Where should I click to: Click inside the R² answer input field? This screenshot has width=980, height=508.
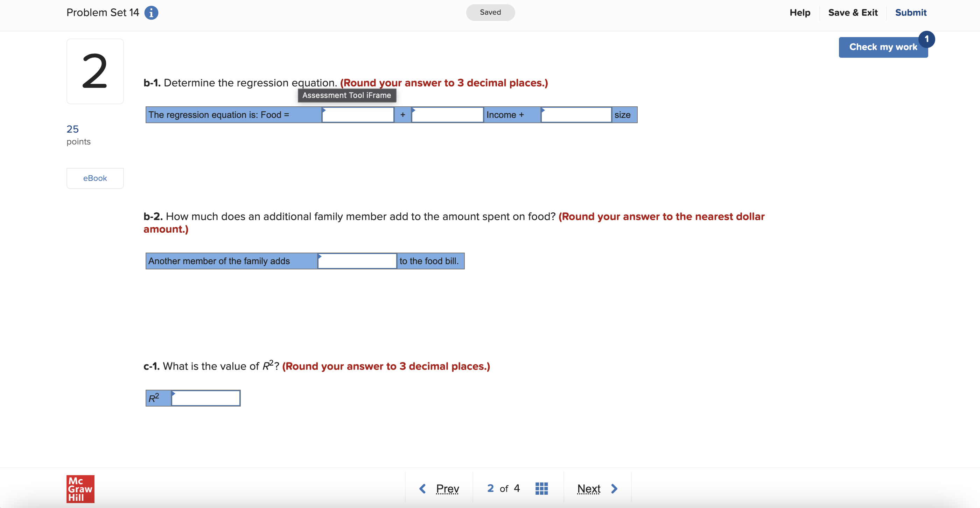click(205, 398)
